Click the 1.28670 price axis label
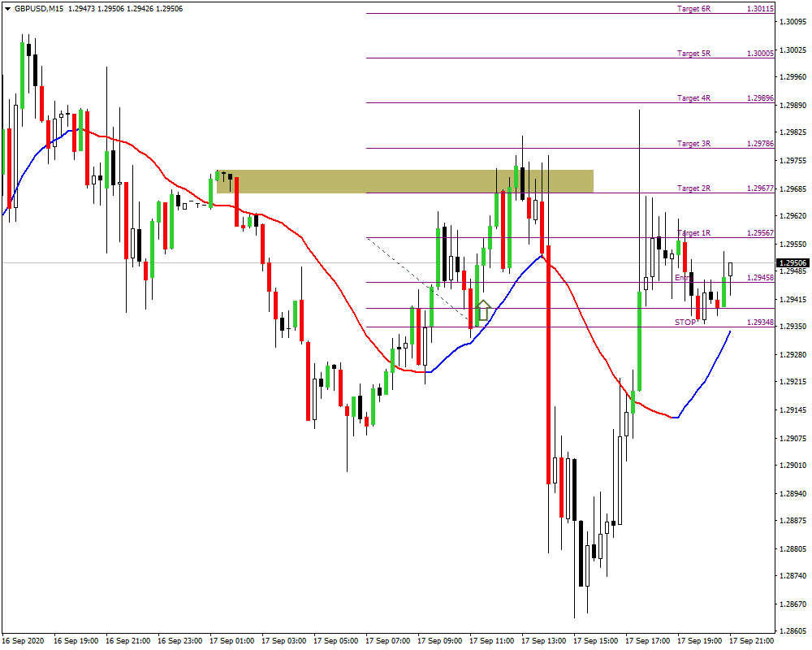Image resolution: width=812 pixels, height=650 pixels. (x=793, y=604)
